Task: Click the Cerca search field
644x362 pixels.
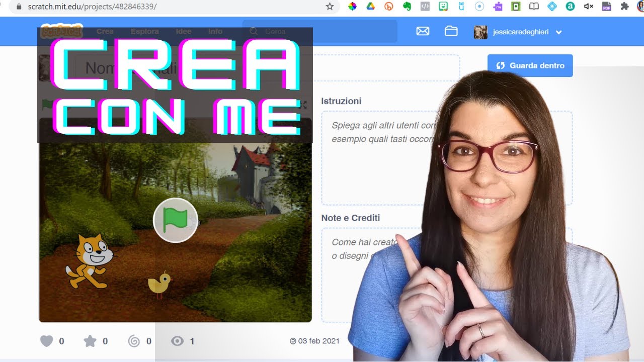Action: (320, 31)
